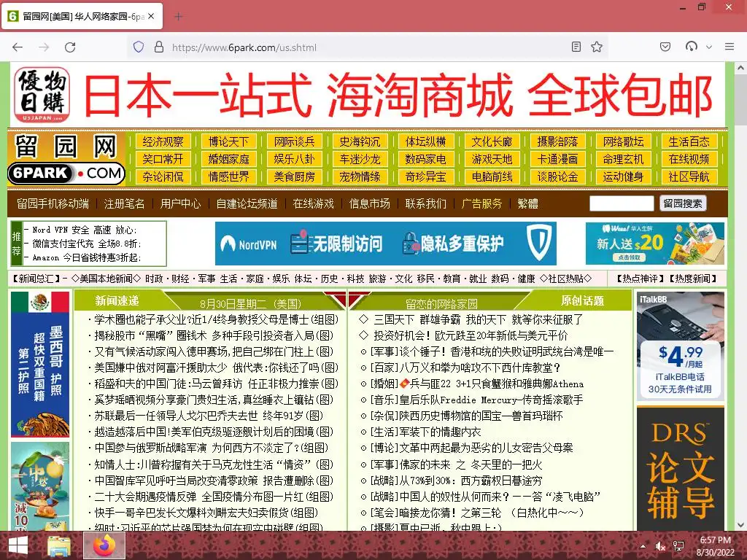Open tracking protection shield icon
Image resolution: width=747 pixels, height=560 pixels.
139,47
